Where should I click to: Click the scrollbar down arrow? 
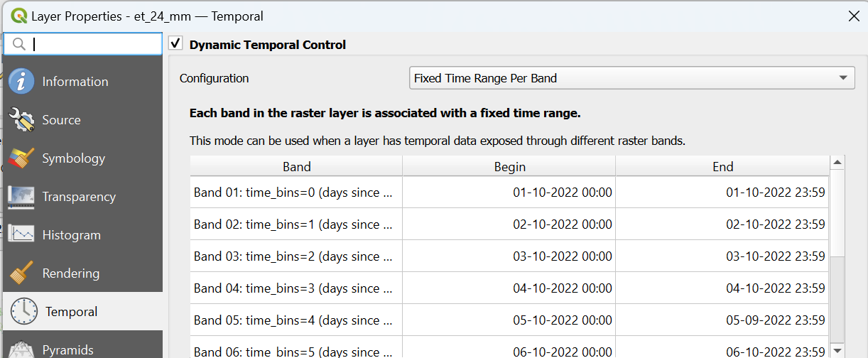point(837,351)
